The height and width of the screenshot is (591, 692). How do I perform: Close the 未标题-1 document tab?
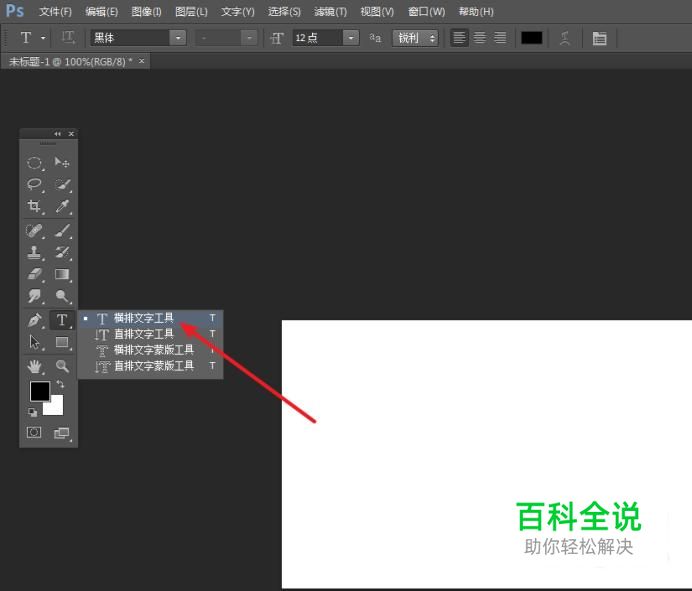pos(141,61)
